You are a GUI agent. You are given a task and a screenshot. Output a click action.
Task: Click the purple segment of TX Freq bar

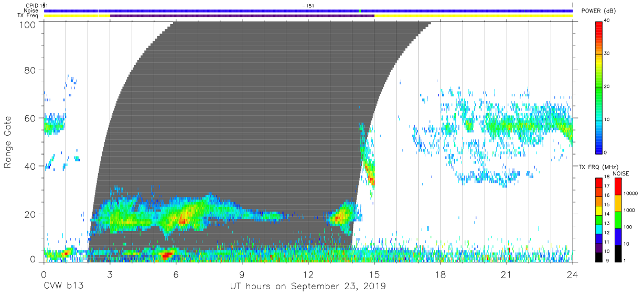pos(242,16)
